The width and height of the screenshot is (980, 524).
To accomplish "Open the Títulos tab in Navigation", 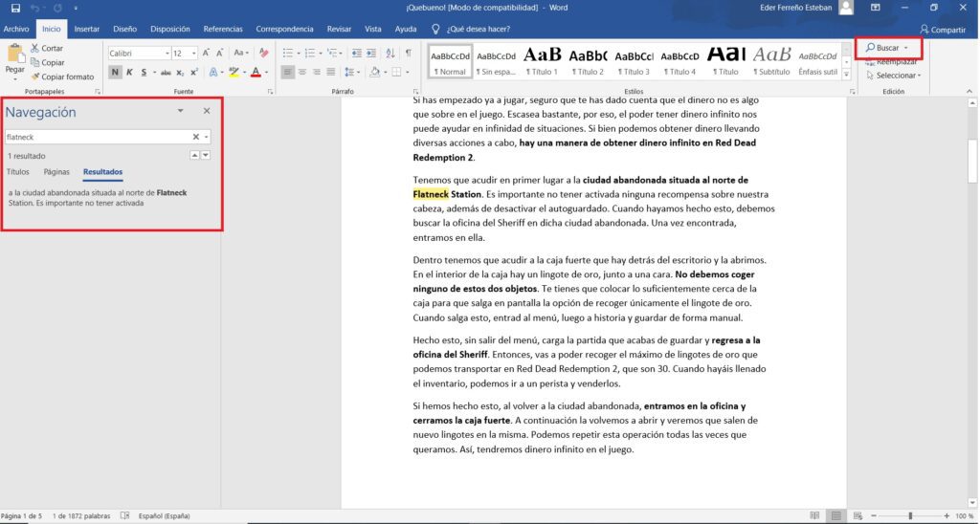I will 18,172.
